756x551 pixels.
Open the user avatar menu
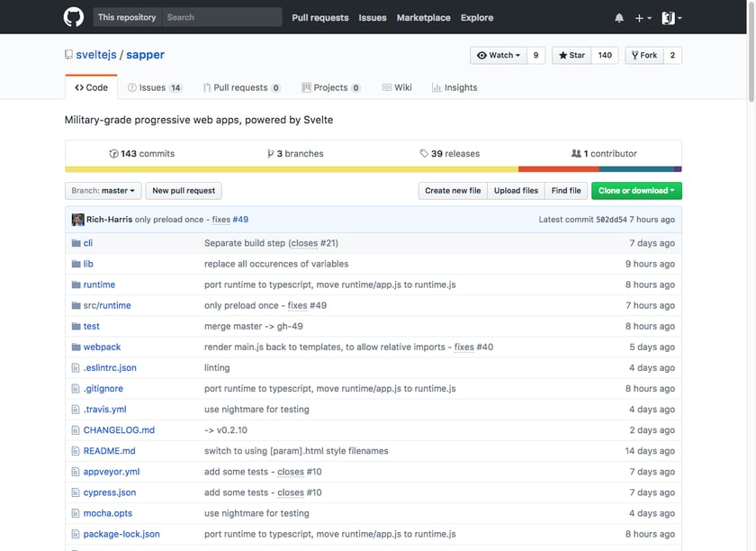tap(671, 18)
